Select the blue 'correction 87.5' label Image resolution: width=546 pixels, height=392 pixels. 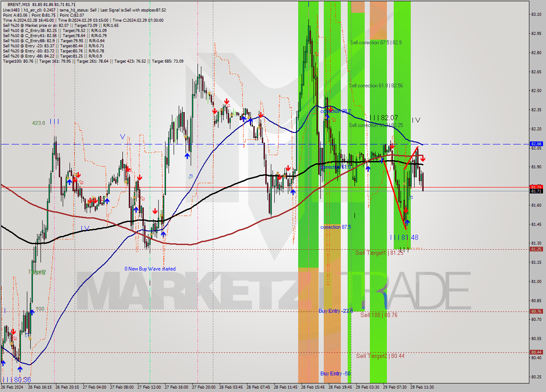(x=336, y=227)
